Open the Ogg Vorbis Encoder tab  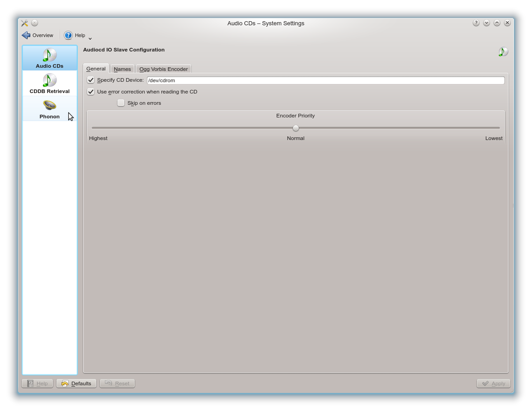pyautogui.click(x=164, y=69)
